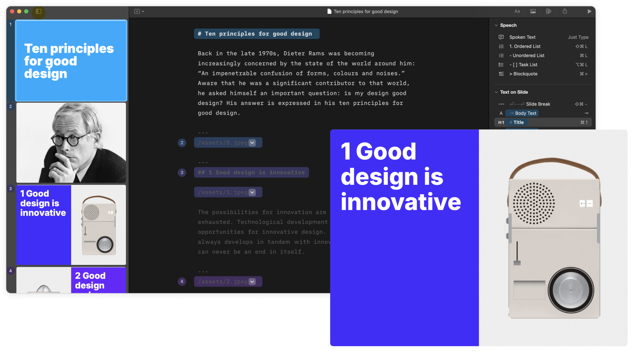
Task: Open dropdown on /assets/1.jpeg
Action: click(252, 192)
